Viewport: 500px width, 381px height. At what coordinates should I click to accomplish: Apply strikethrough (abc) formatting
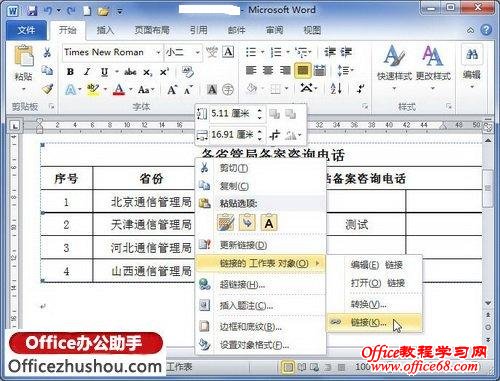(130, 72)
